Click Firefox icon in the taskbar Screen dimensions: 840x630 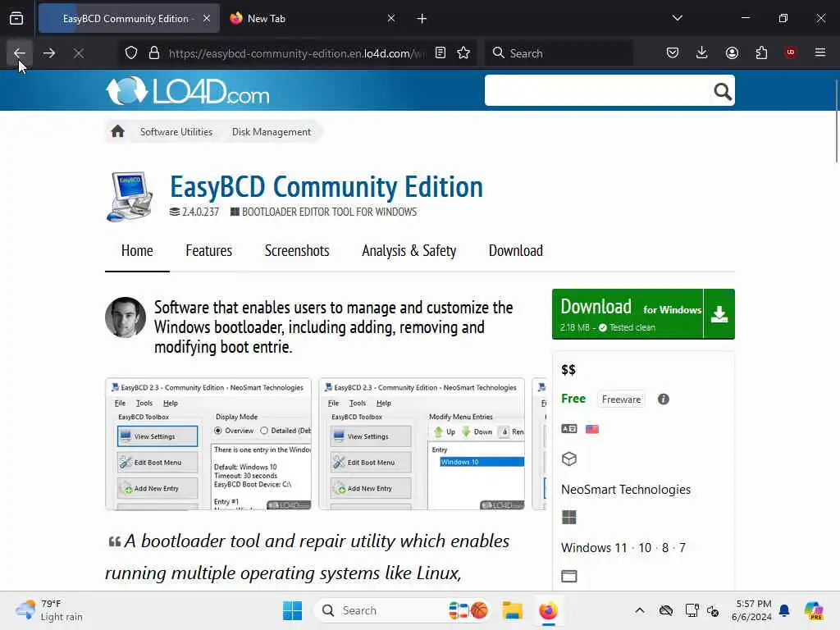pyautogui.click(x=549, y=610)
